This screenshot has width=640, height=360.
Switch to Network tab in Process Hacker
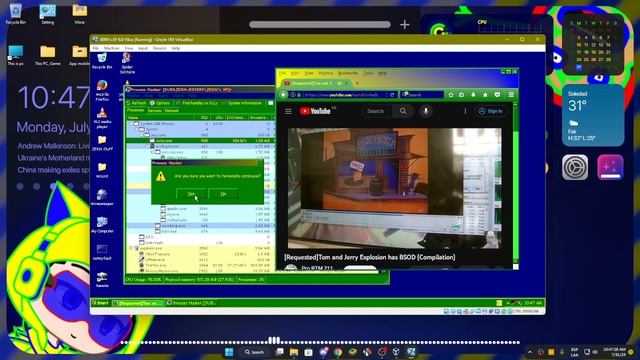172,111
